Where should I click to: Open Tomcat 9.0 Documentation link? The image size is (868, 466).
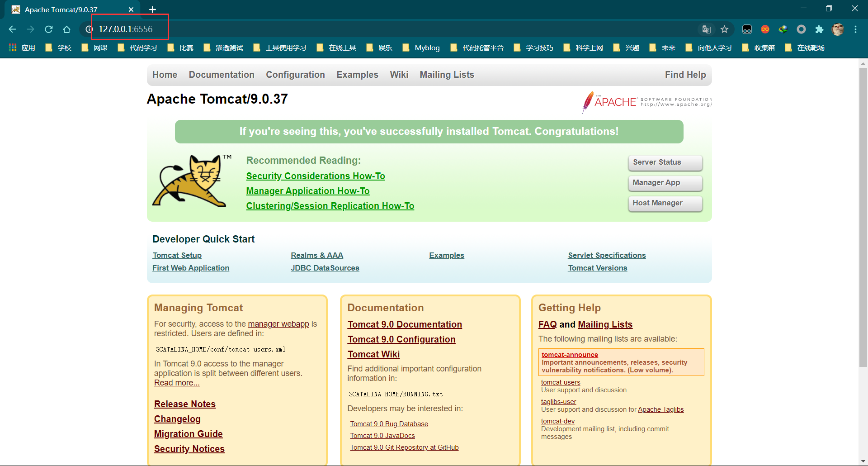(x=405, y=324)
